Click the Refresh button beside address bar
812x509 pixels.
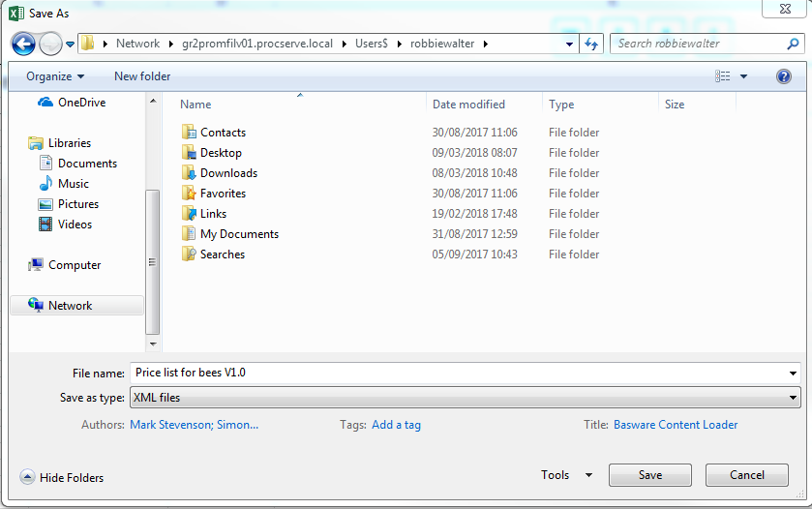click(x=591, y=44)
